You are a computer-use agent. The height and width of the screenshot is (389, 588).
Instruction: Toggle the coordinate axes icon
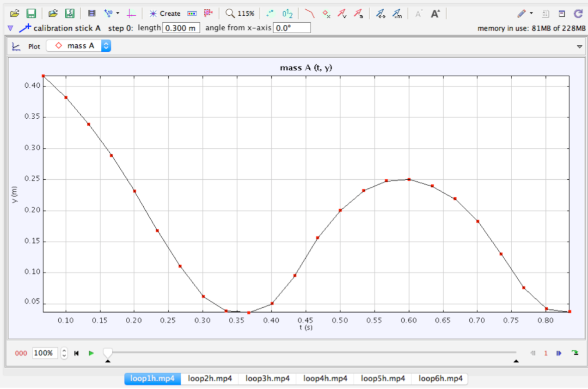pyautogui.click(x=131, y=13)
